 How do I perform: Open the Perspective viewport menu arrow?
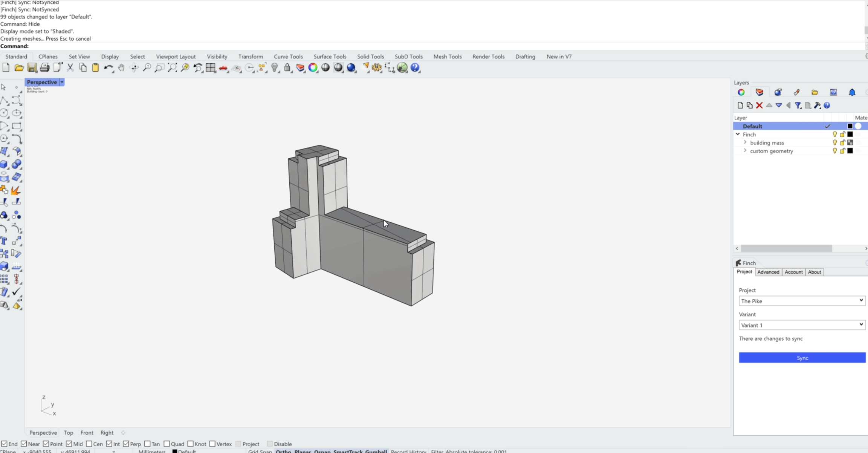[x=62, y=82]
